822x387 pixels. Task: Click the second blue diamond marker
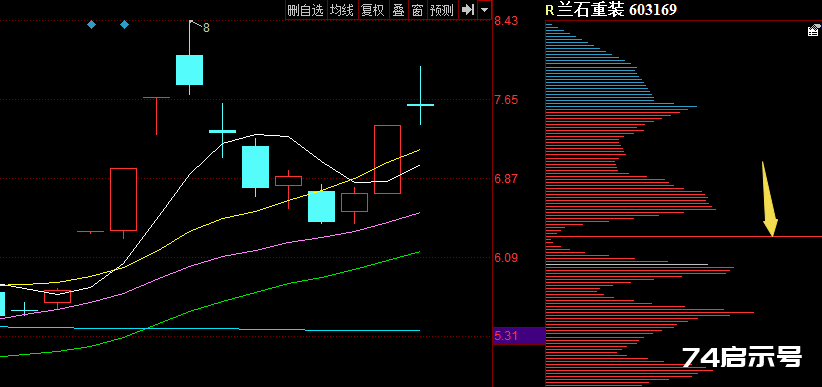pos(124,24)
